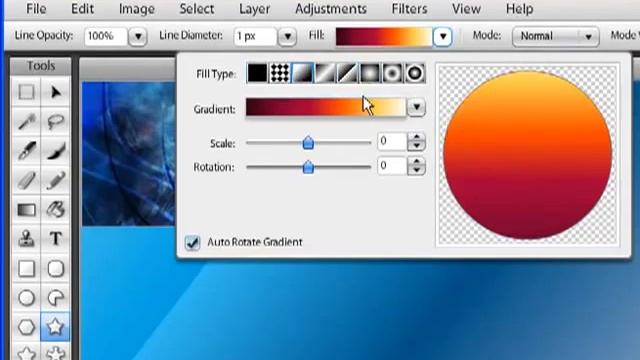Choose radial glow gradient fill type
This screenshot has height=360, width=640.
pos(370,73)
